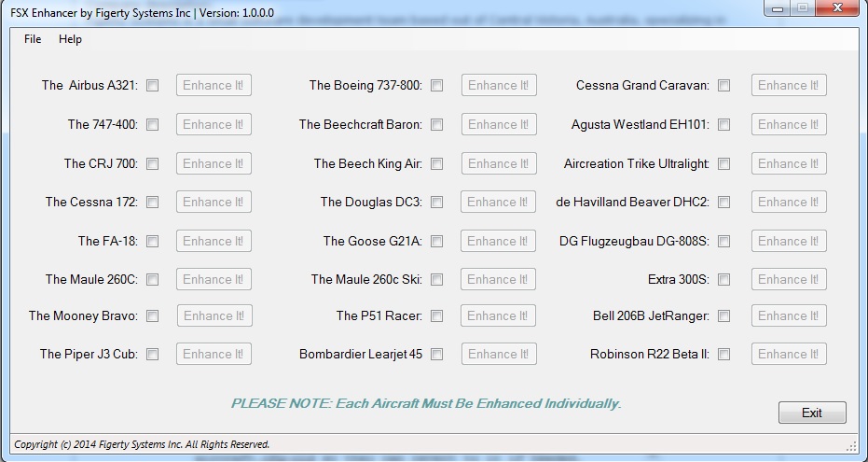Enable the Goose G21A checkbox
The height and width of the screenshot is (462, 868).
coord(436,241)
